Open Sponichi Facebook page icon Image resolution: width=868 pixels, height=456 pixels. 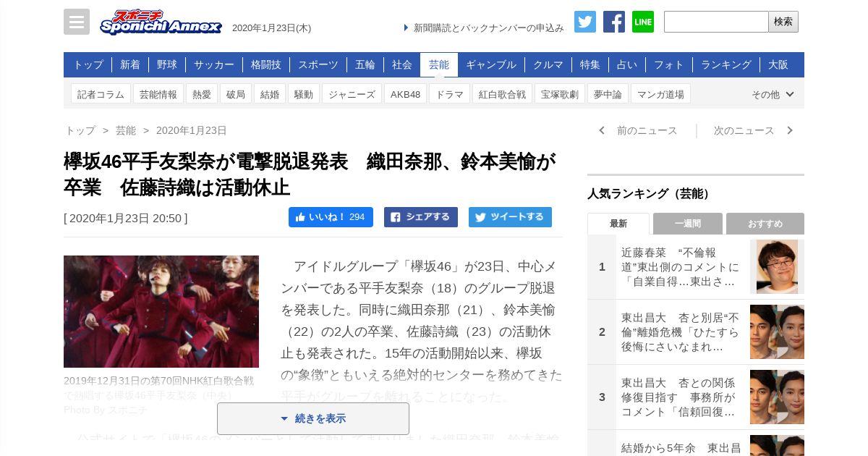pyautogui.click(x=614, y=22)
